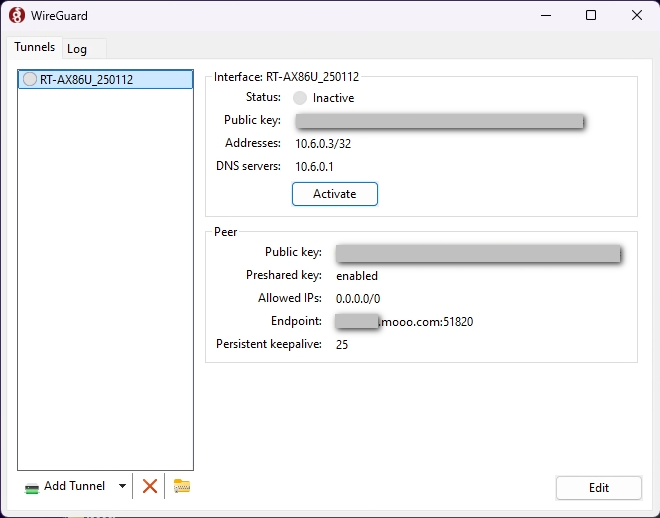
Task: Click the Add Tunnel button
Action: 66,486
